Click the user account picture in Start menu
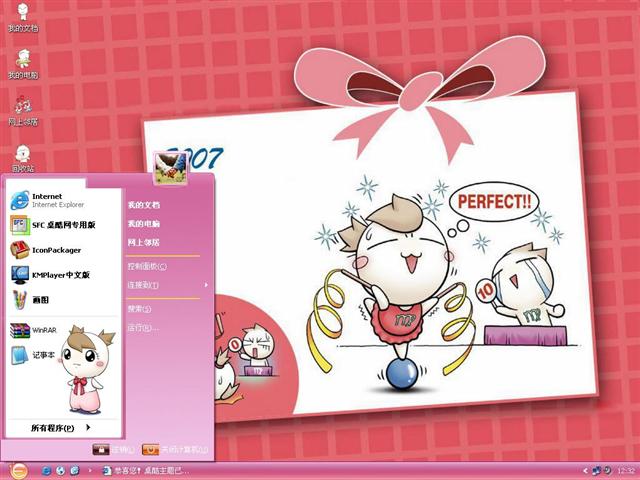The width and height of the screenshot is (640, 480). point(171,168)
